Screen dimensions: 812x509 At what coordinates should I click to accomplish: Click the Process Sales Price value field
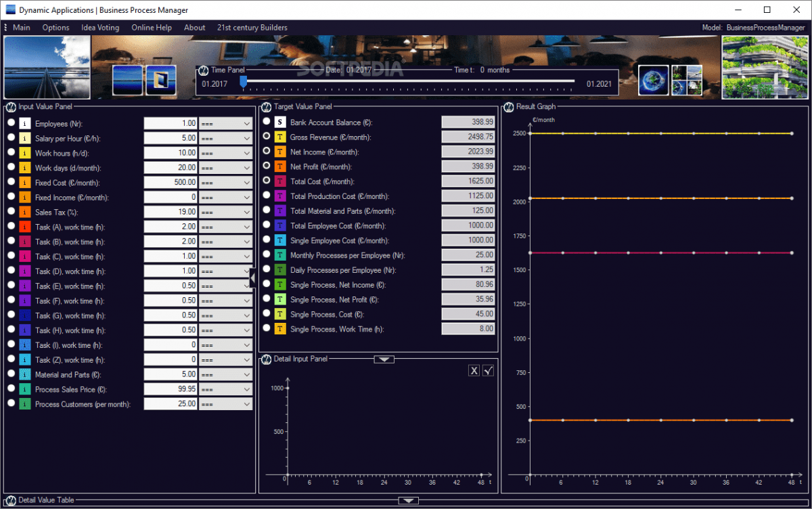[171, 389]
